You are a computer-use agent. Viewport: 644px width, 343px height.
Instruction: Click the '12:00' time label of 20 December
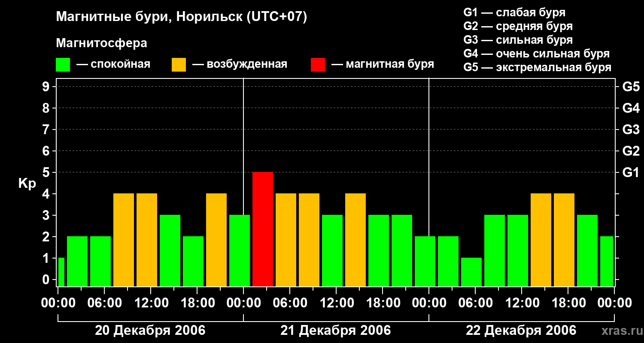click(151, 303)
